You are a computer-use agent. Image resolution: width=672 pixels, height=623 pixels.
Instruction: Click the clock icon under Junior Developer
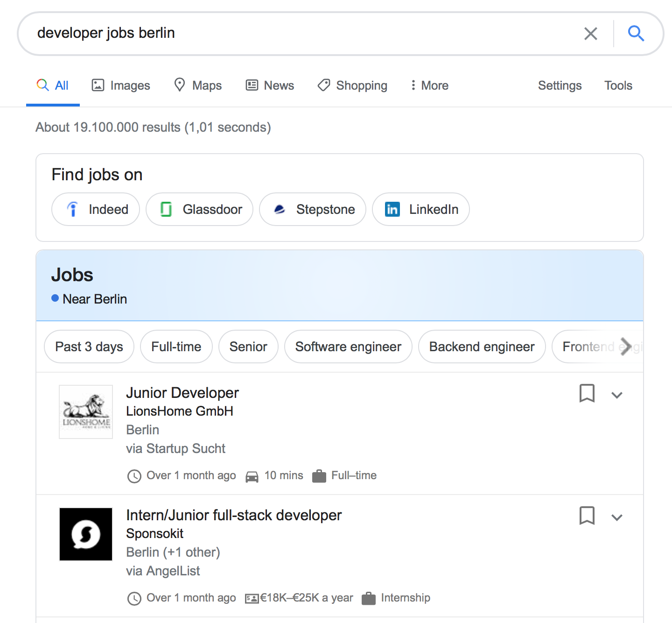pos(134,476)
